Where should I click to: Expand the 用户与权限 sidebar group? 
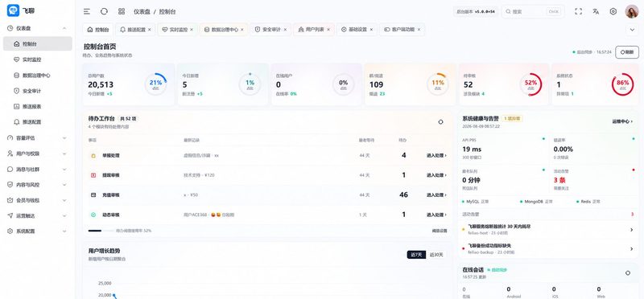[x=37, y=154]
